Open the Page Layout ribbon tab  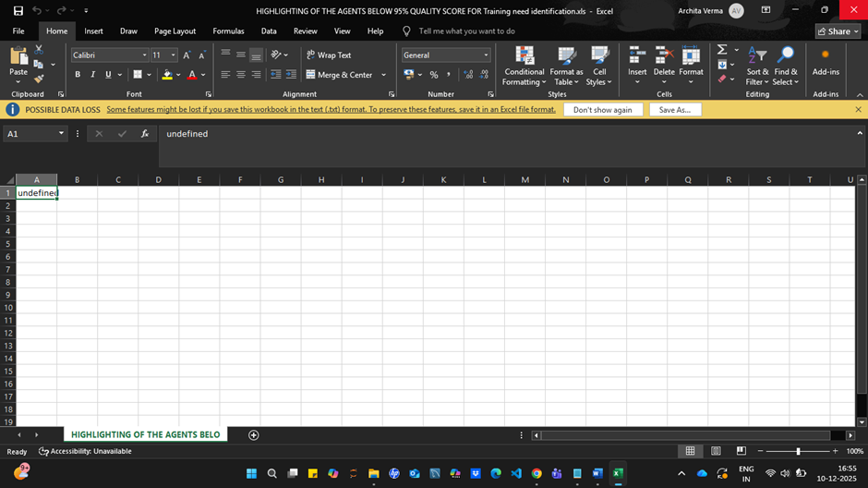click(175, 31)
